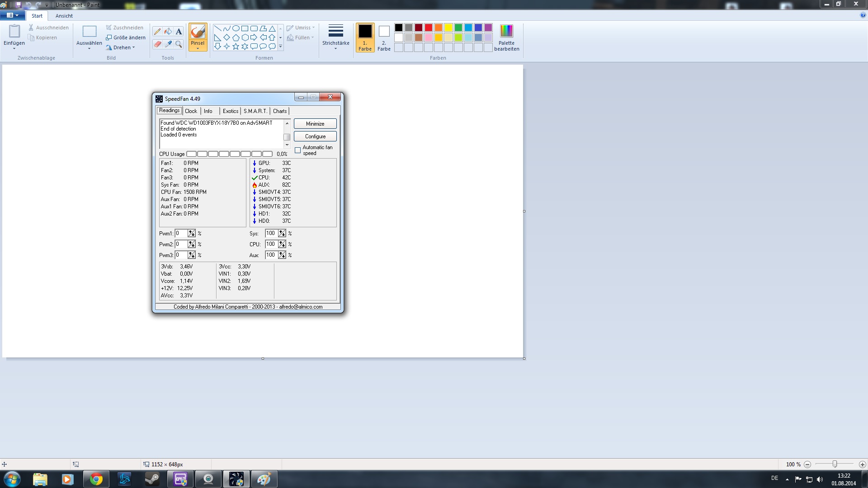Switch to SpeedFan taskbar icon
Screen dimensions: 868x488
click(x=236, y=479)
